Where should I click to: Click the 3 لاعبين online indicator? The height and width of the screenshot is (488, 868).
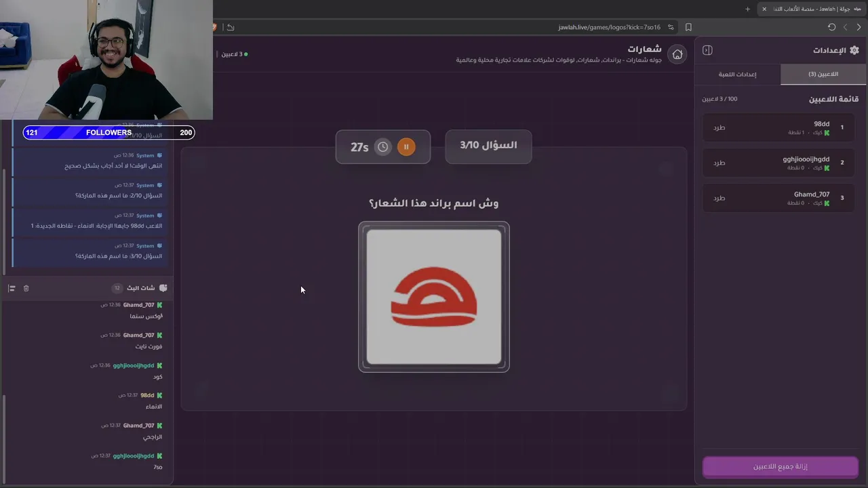pos(235,54)
